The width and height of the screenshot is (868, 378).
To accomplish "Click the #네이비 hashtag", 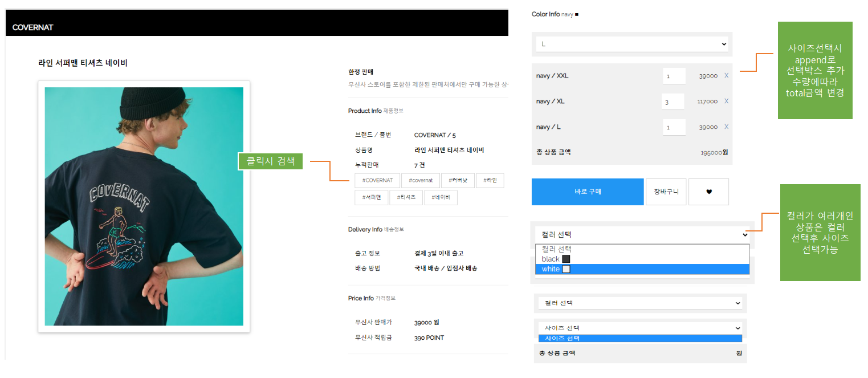I will 441,197.
